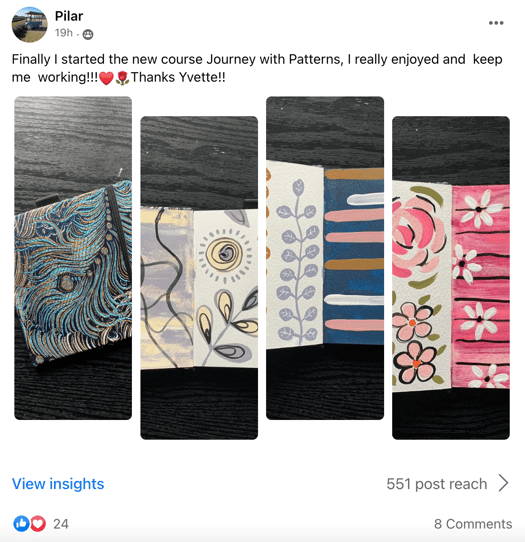Open the View insights link

[x=58, y=484]
